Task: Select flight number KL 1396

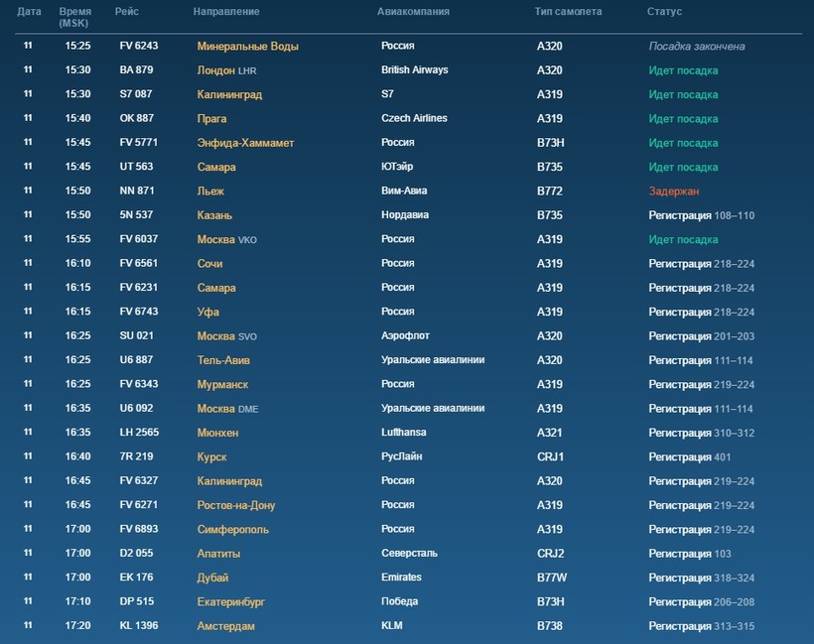Action: 138,626
